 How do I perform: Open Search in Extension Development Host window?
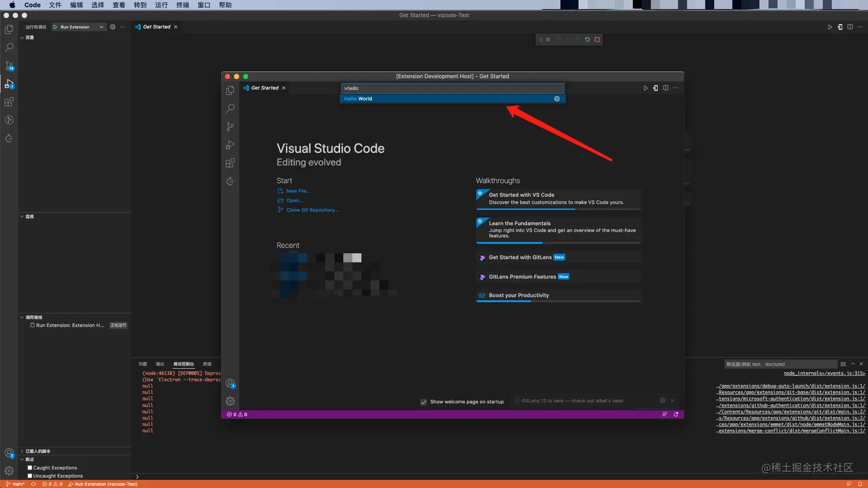tap(230, 109)
